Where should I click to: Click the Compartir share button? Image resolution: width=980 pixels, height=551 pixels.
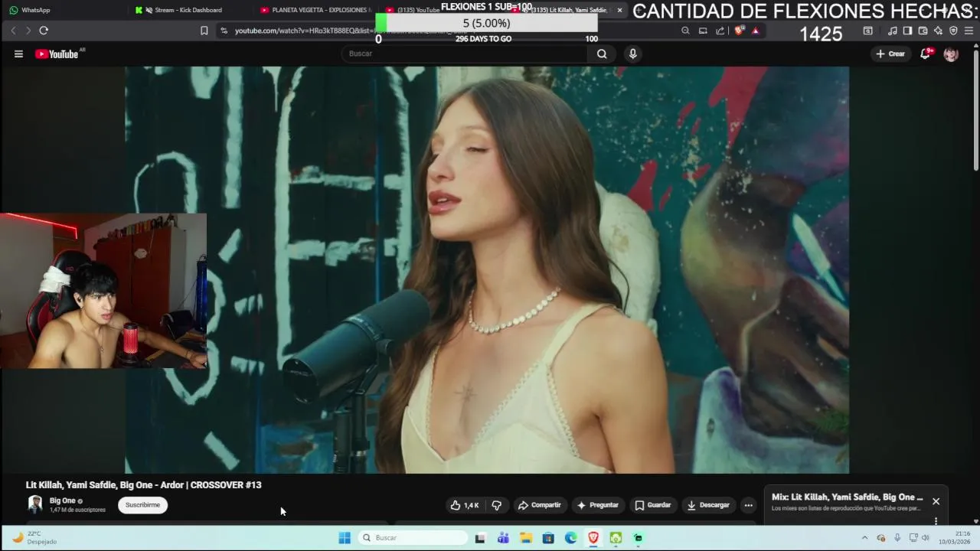tap(540, 505)
